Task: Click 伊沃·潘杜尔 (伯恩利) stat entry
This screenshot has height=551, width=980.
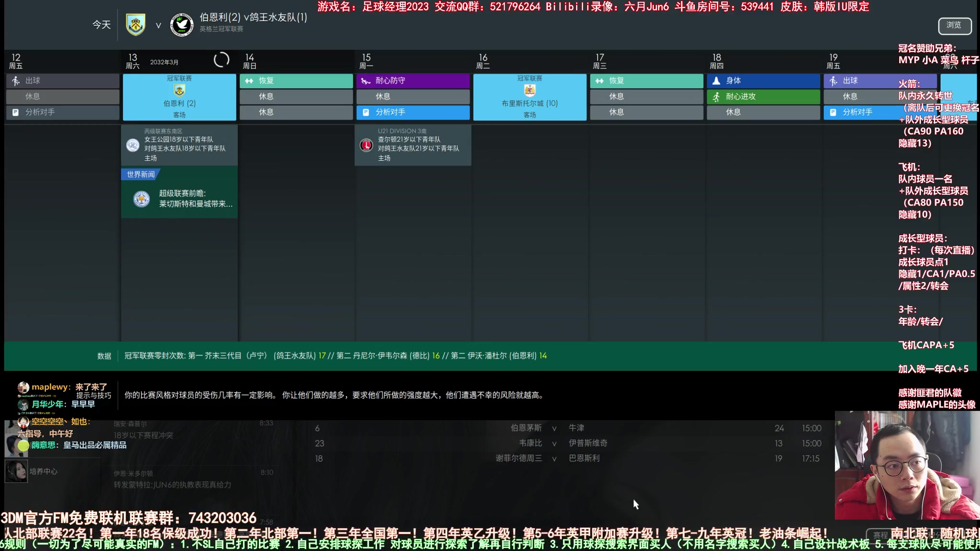Action: pyautogui.click(x=502, y=355)
